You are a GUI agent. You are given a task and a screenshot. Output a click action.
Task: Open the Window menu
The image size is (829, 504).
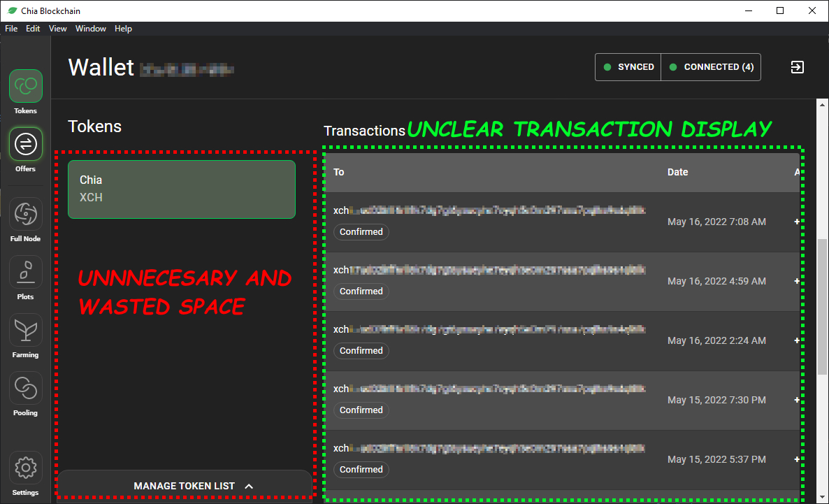pos(90,29)
